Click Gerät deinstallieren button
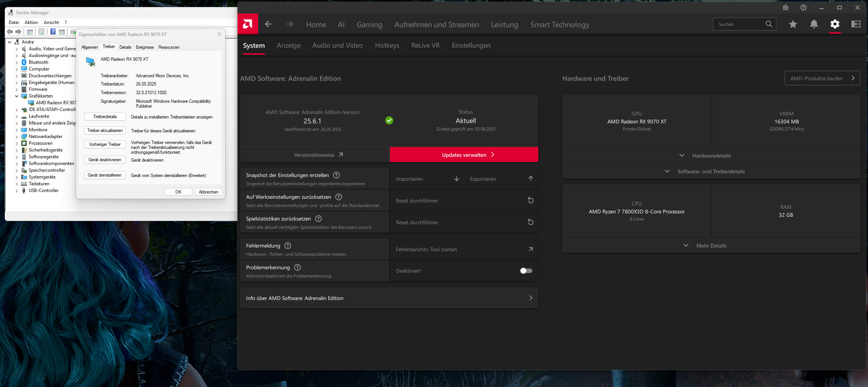Viewport: 868px width, 387px height. tap(105, 175)
